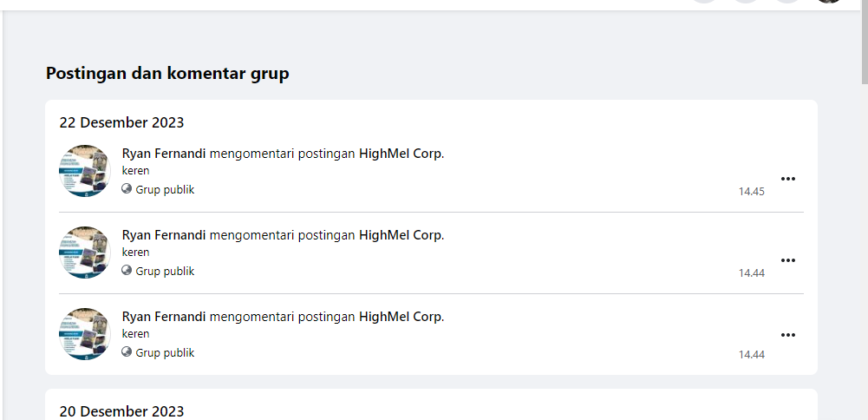The width and height of the screenshot is (868, 420).
Task: Open three-dot menu on the second comment entry
Action: (x=787, y=260)
